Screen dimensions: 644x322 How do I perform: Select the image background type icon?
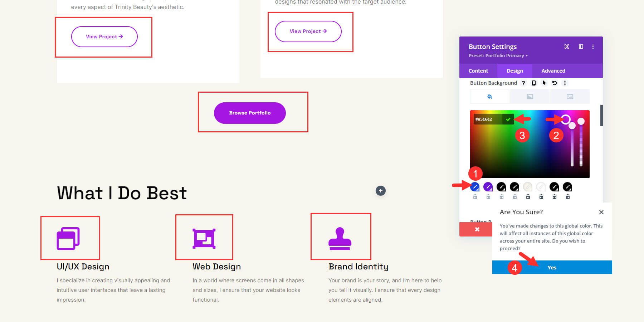[570, 96]
